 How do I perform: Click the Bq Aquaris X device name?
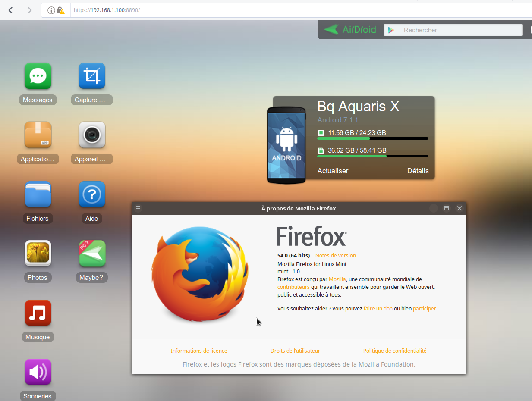[359, 106]
